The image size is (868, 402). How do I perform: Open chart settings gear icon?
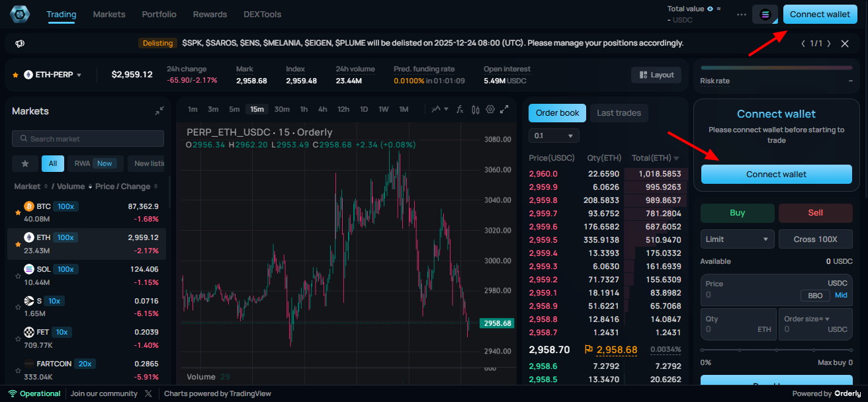coord(490,109)
